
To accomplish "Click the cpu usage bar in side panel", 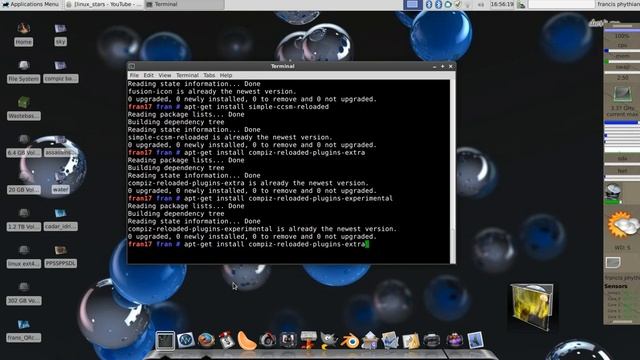I will tap(622, 51).
